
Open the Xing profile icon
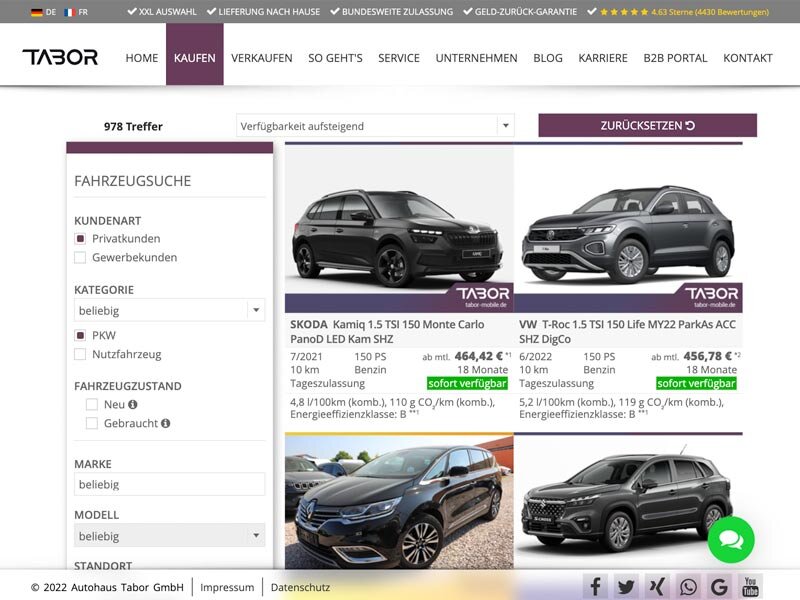(656, 587)
